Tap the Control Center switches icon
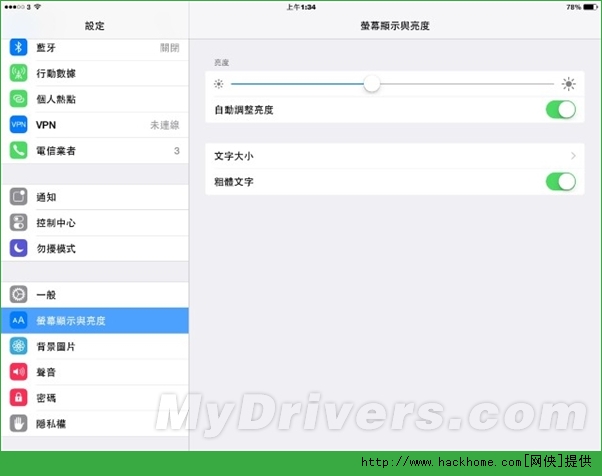602x476 pixels. point(18,223)
